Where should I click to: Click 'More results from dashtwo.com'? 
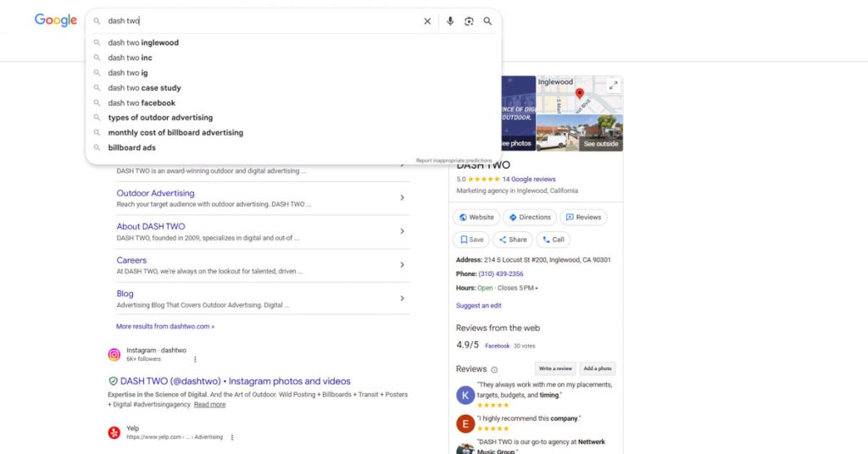(x=165, y=326)
